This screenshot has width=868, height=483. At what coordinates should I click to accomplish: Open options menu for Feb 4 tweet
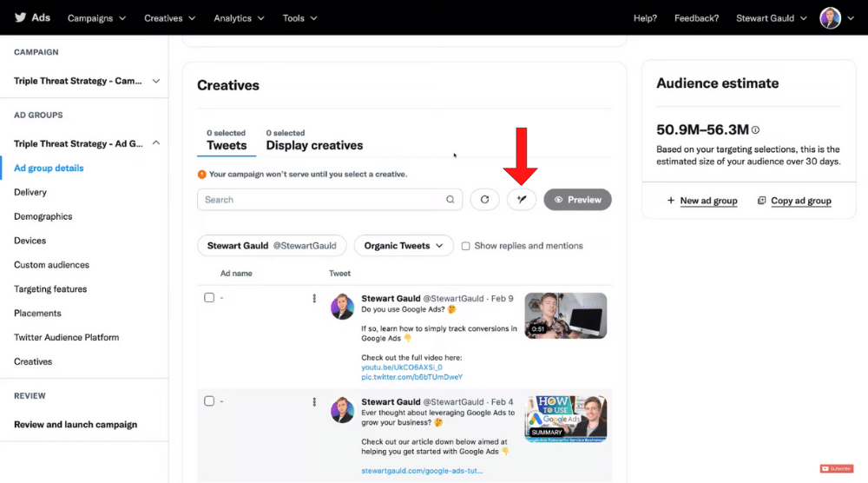tap(314, 402)
